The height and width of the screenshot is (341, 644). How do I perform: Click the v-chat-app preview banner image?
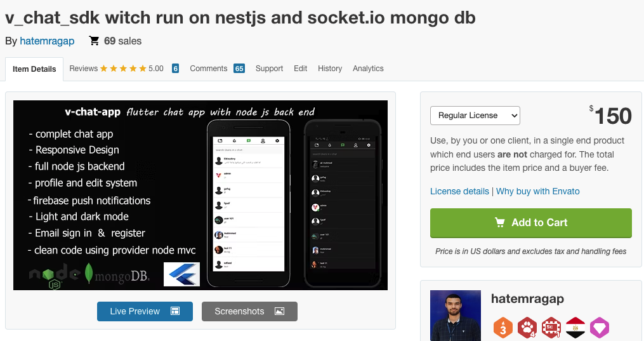tap(200, 195)
